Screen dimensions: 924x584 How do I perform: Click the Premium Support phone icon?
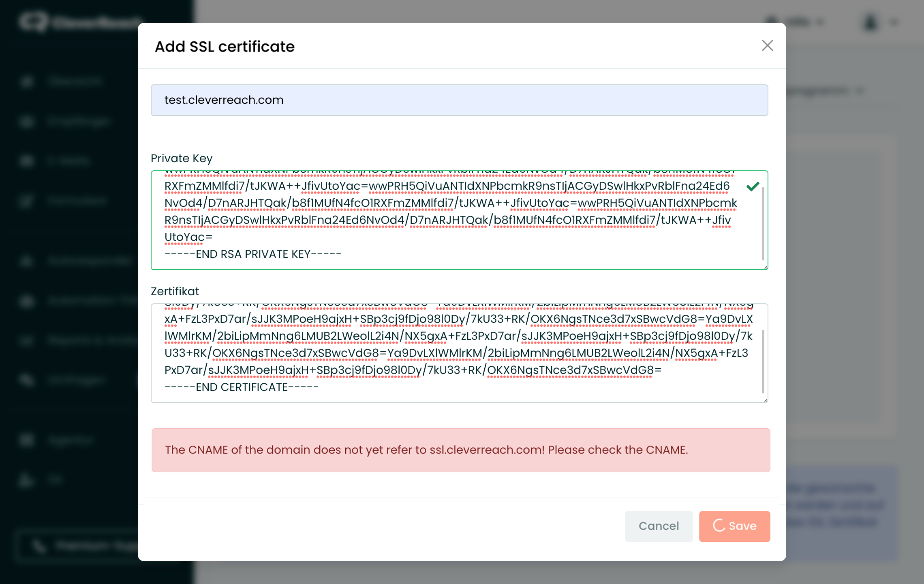click(39, 546)
